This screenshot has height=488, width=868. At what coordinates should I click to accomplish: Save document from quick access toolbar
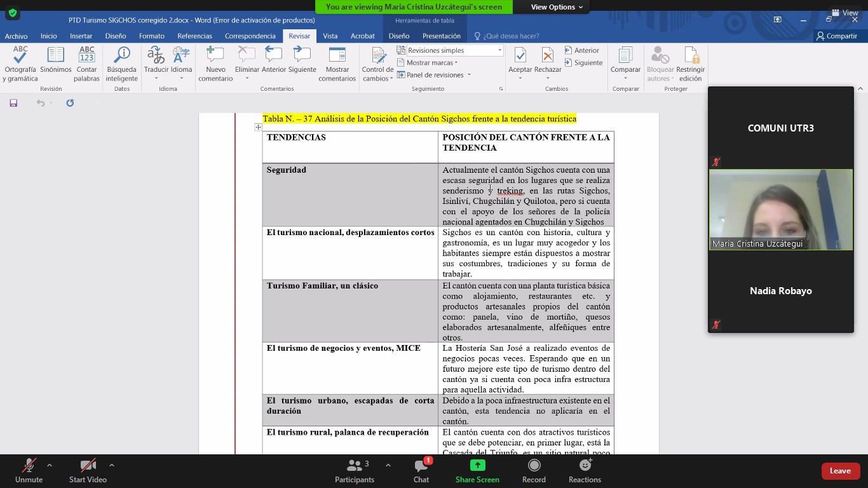[13, 103]
